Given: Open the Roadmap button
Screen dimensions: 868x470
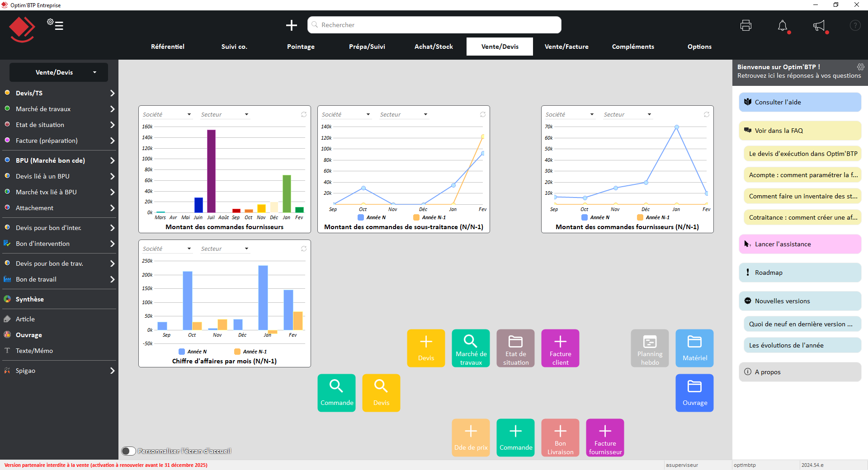Looking at the screenshot, I should click(800, 273).
